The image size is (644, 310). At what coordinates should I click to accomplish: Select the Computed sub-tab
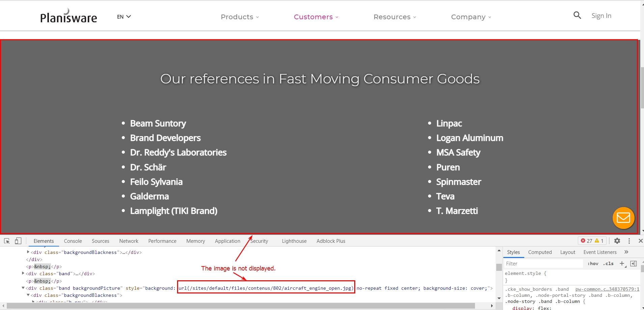click(540, 252)
